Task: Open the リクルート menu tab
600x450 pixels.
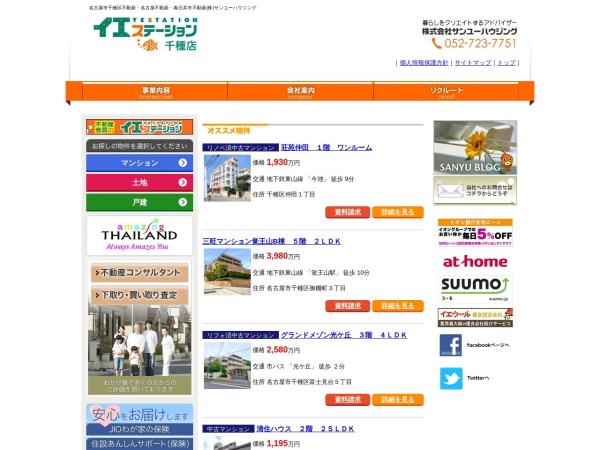Action: coord(446,92)
